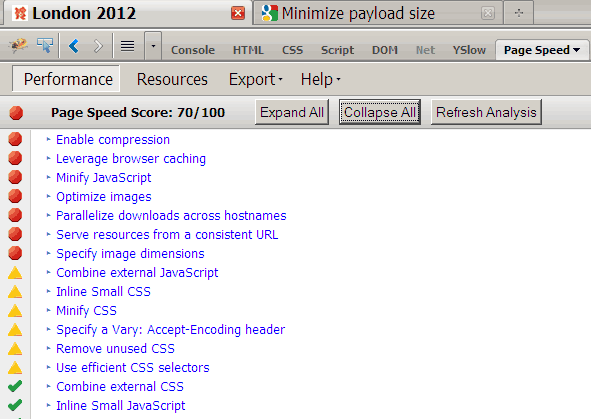Open the Combine external CSS link

pyautogui.click(x=120, y=387)
